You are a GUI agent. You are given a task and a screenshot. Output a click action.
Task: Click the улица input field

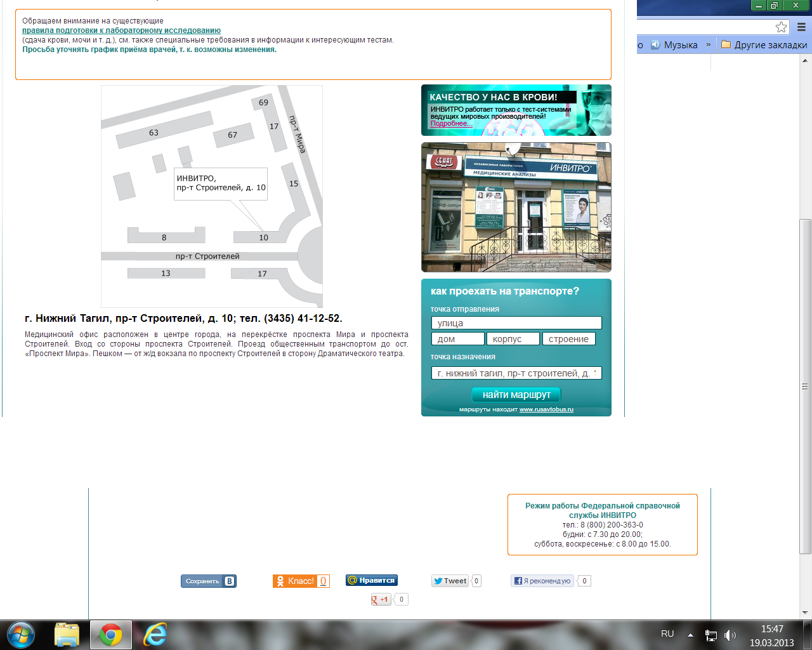coord(516,323)
